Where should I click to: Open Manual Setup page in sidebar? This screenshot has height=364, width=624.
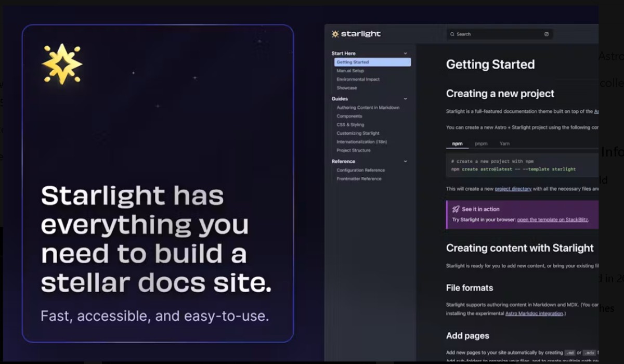(x=350, y=71)
